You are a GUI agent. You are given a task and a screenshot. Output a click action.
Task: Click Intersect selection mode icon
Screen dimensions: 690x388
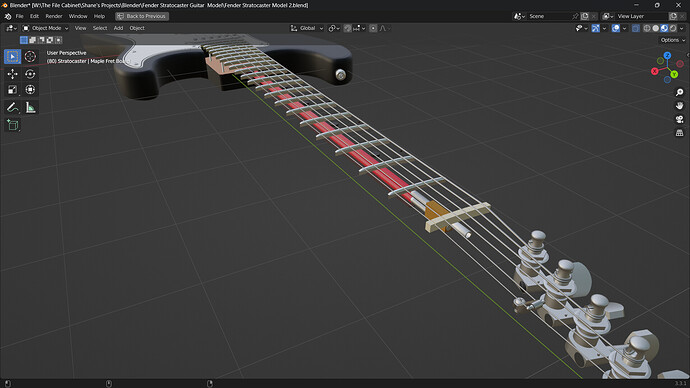59,40
